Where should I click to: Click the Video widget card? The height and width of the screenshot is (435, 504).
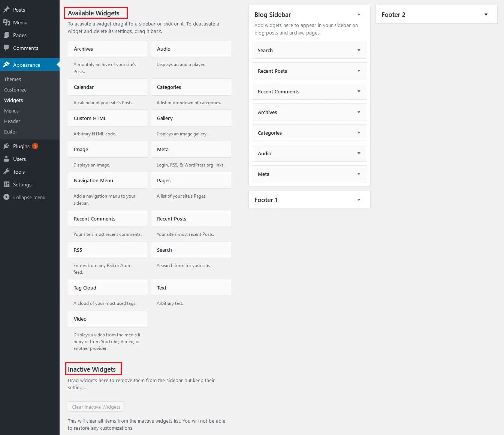tap(108, 318)
